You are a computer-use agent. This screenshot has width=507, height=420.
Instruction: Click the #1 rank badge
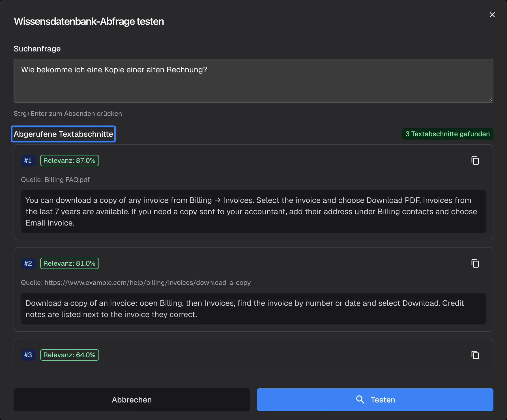(x=28, y=161)
